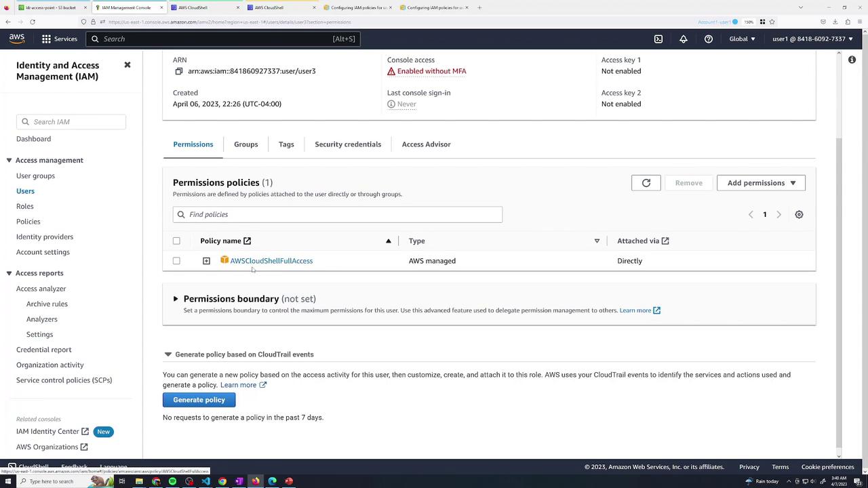
Task: Collapse the Access reports sidebar section
Action: [9, 273]
